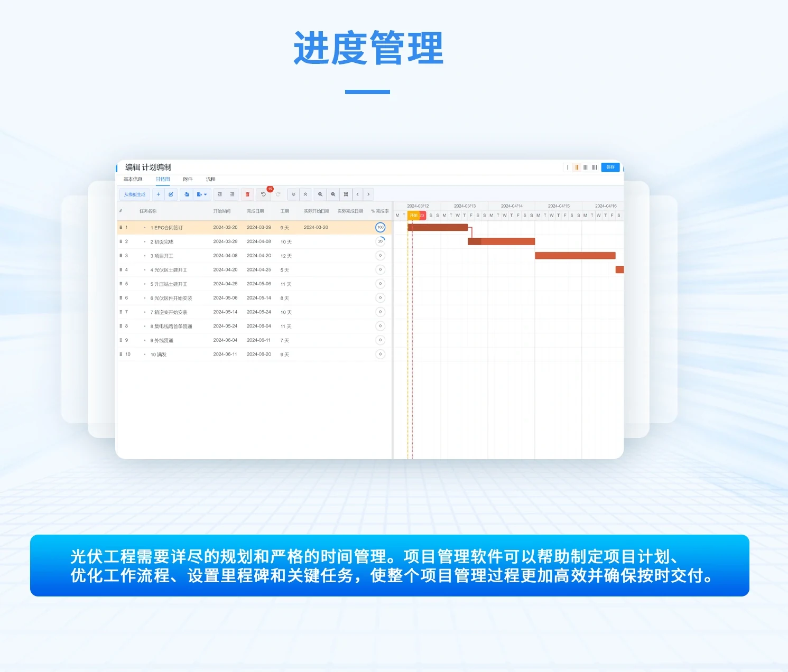Viewport: 788px width, 672px height.
Task: Select the two-column layout toggle
Action: click(x=577, y=167)
